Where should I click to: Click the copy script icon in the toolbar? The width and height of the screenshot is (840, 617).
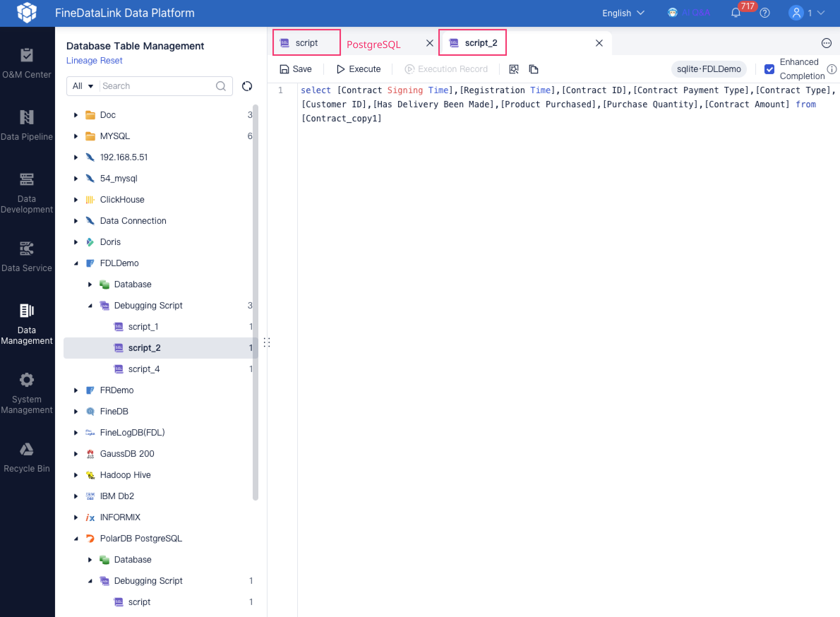[533, 69]
